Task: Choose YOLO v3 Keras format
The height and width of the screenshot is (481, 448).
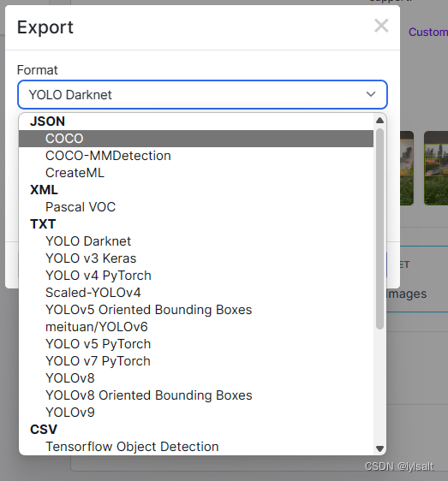Action: (x=196, y=258)
